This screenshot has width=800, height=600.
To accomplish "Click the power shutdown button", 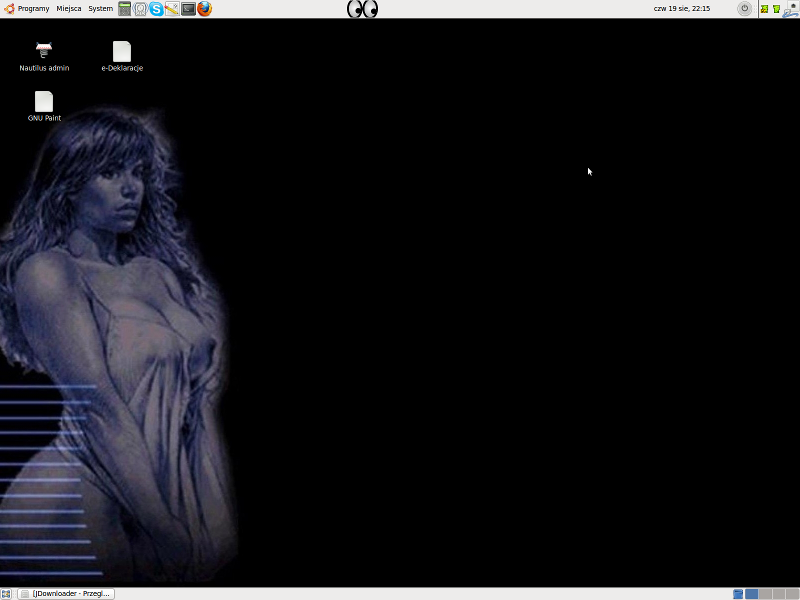I will (744, 9).
